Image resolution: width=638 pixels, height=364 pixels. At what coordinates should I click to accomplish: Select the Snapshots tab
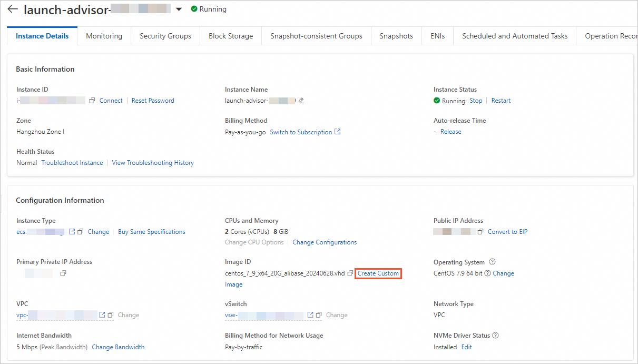tap(396, 36)
